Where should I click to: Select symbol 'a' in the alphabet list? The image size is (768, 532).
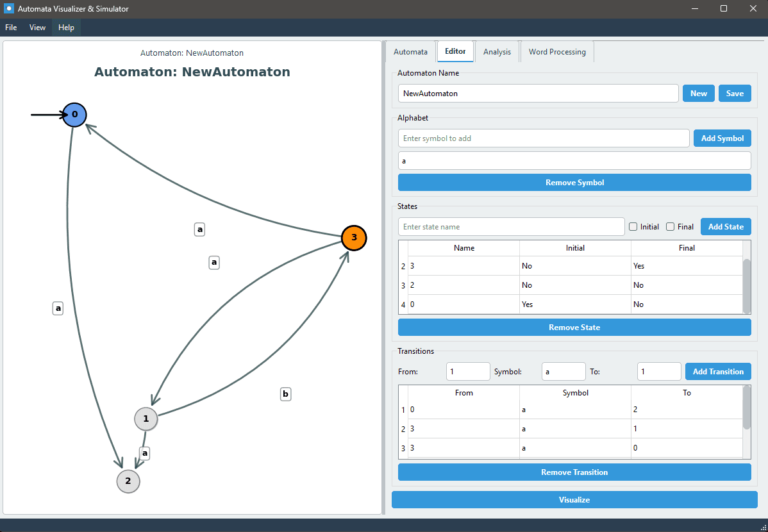pyautogui.click(x=574, y=161)
